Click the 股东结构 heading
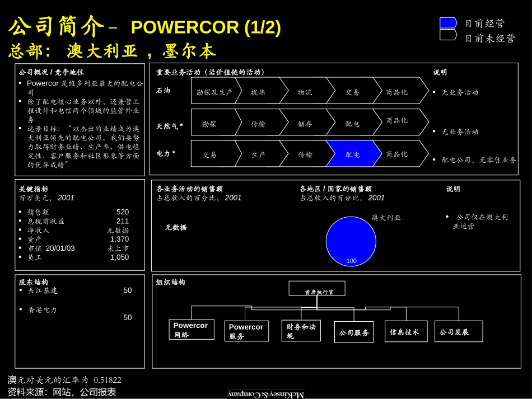The height and width of the screenshot is (399, 532). tap(33, 282)
